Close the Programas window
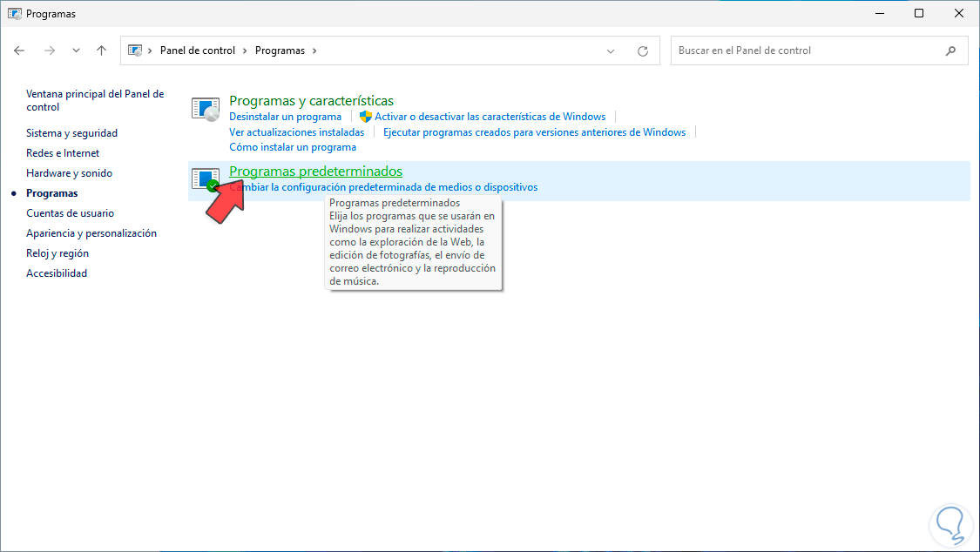The width and height of the screenshot is (980, 552). pos(959,13)
